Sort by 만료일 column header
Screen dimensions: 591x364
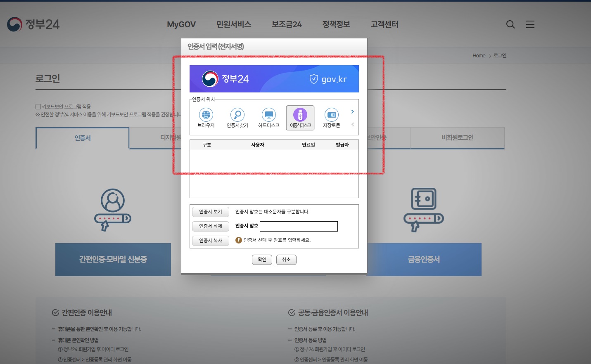pyautogui.click(x=309, y=145)
